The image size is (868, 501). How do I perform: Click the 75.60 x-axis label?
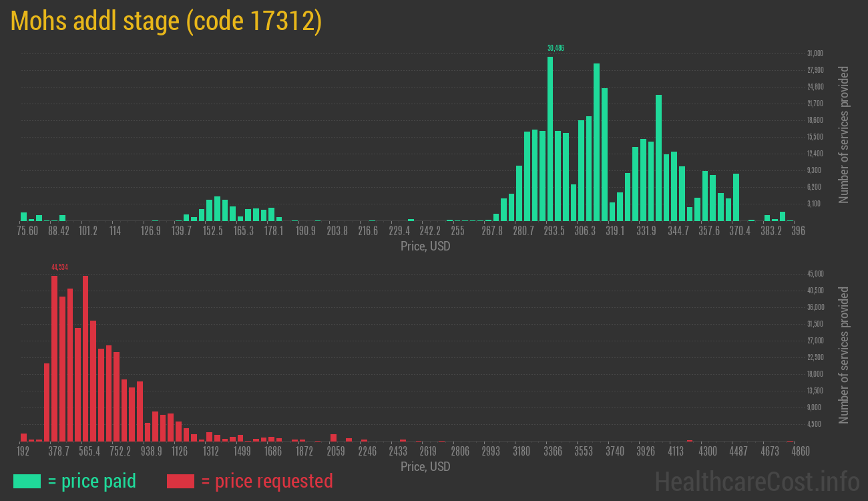tap(28, 231)
